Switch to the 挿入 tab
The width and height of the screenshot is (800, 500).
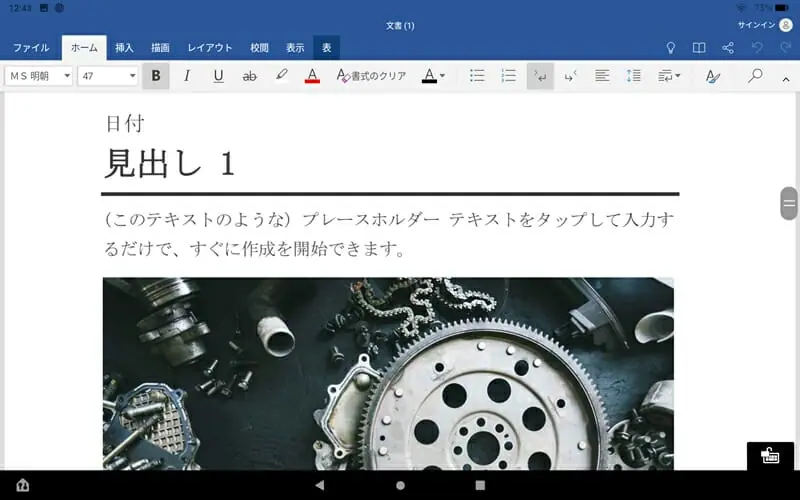pyautogui.click(x=124, y=47)
